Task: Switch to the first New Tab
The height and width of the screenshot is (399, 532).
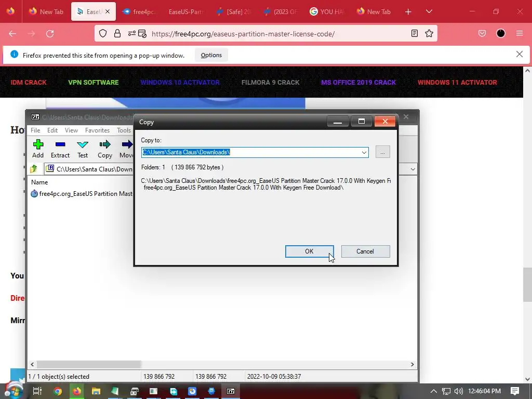Action: coord(46,11)
